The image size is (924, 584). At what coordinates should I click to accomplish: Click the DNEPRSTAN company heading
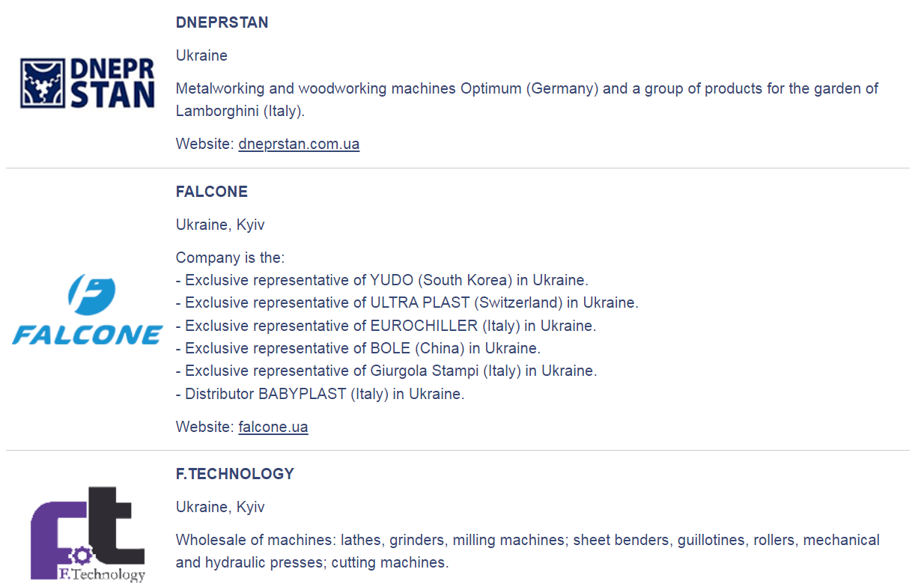click(222, 22)
